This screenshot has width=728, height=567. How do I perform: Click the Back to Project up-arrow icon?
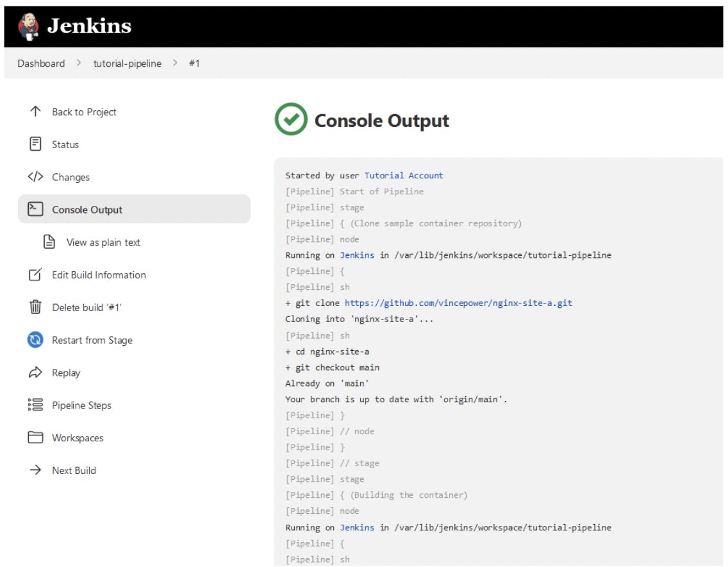click(35, 112)
